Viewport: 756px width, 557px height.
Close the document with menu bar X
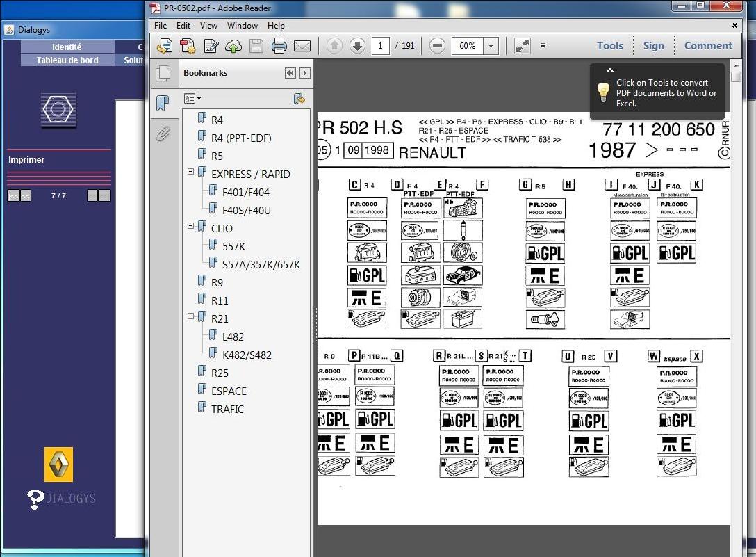[734, 25]
